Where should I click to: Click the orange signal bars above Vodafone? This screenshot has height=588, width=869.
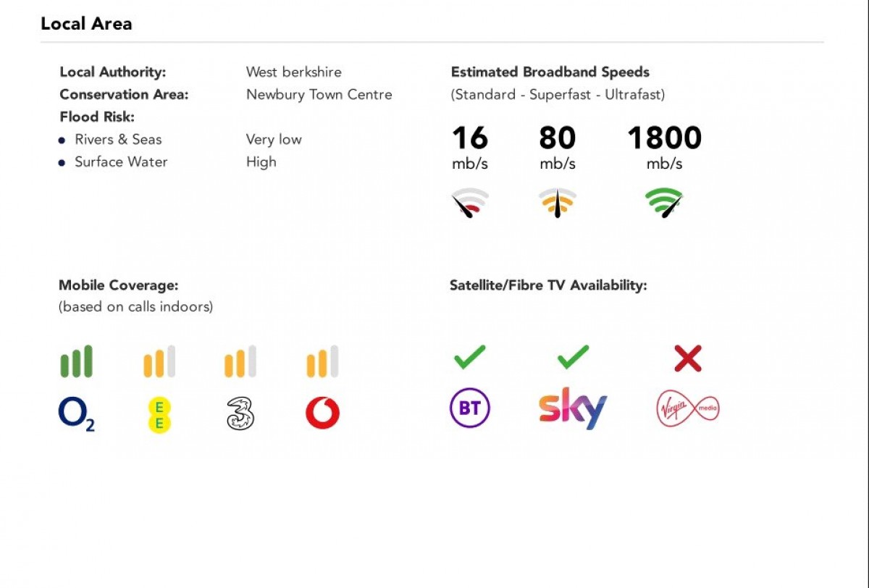tap(322, 361)
